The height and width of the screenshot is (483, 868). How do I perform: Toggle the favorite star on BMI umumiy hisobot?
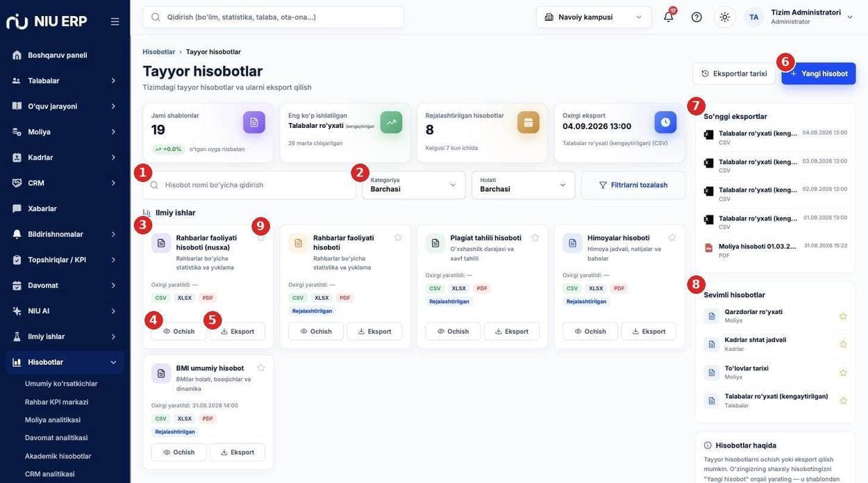[x=261, y=368]
